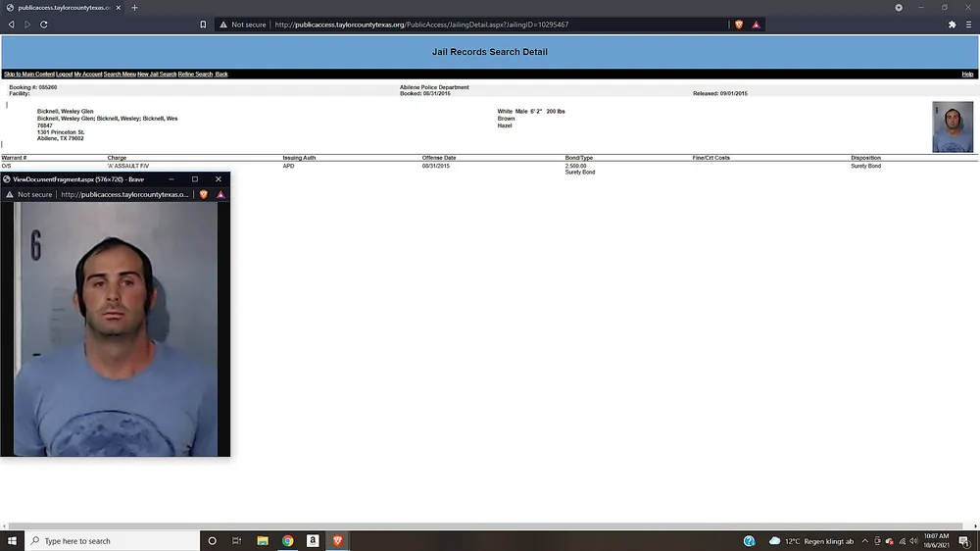Open Chrome from the Windows taskbar
The height and width of the screenshot is (551, 980).
coord(288,540)
